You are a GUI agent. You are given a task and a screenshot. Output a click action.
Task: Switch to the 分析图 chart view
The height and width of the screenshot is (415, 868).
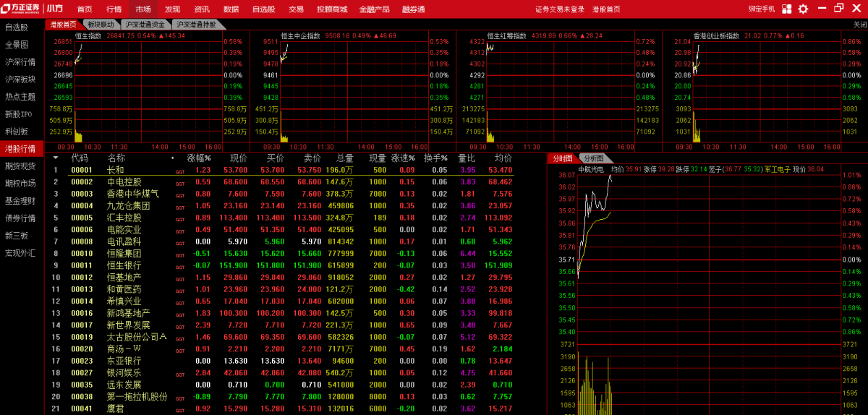pyautogui.click(x=594, y=158)
